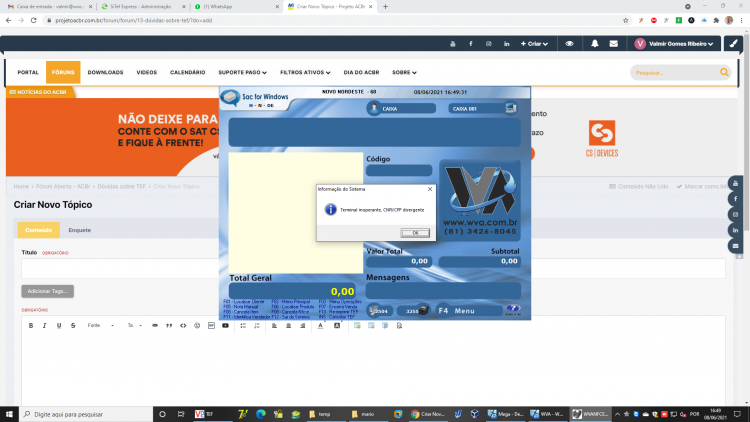Click the paintbrush theme icon
Viewport: 750px width, 422px height.
(x=733, y=44)
